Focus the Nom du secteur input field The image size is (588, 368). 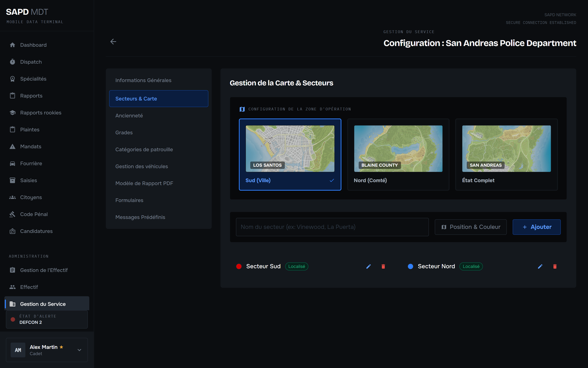click(x=332, y=227)
